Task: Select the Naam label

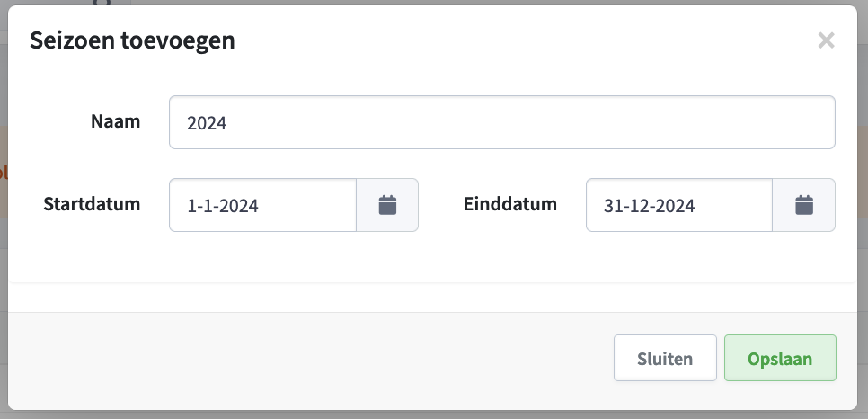Action: 115,121
